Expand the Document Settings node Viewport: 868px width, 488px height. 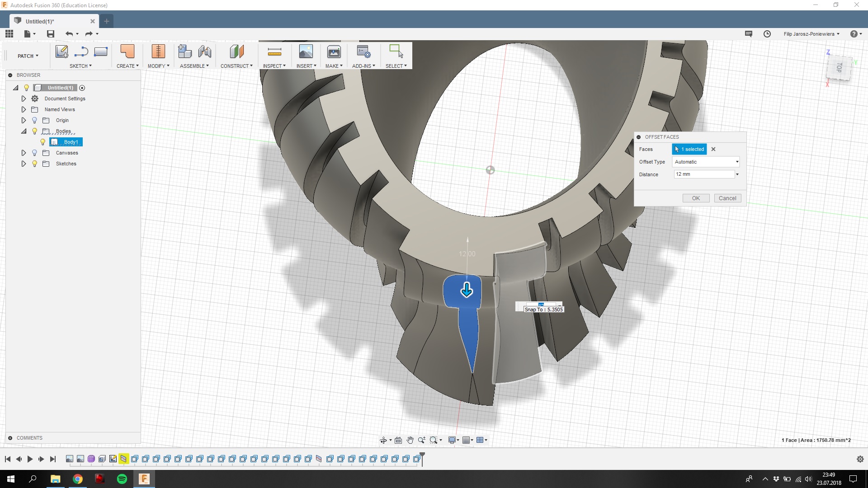click(24, 99)
